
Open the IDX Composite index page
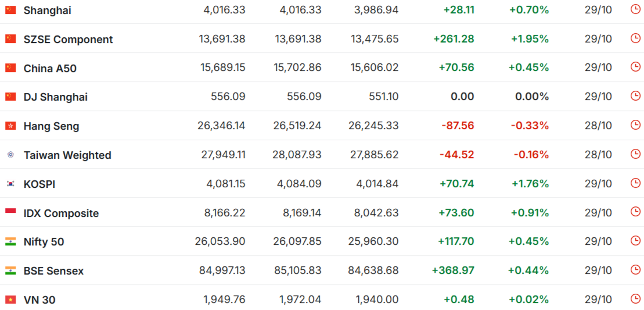(x=61, y=213)
